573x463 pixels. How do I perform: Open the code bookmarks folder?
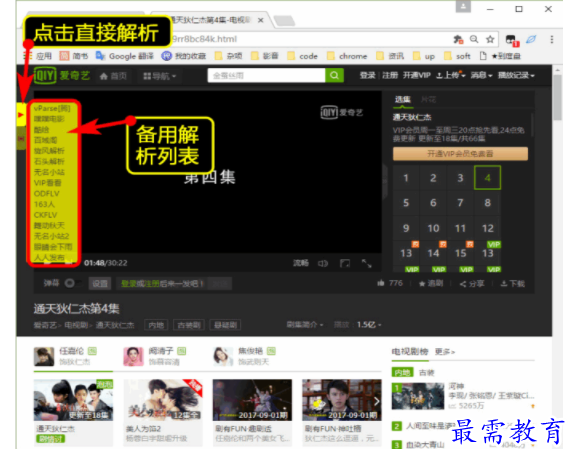pyautogui.click(x=303, y=56)
